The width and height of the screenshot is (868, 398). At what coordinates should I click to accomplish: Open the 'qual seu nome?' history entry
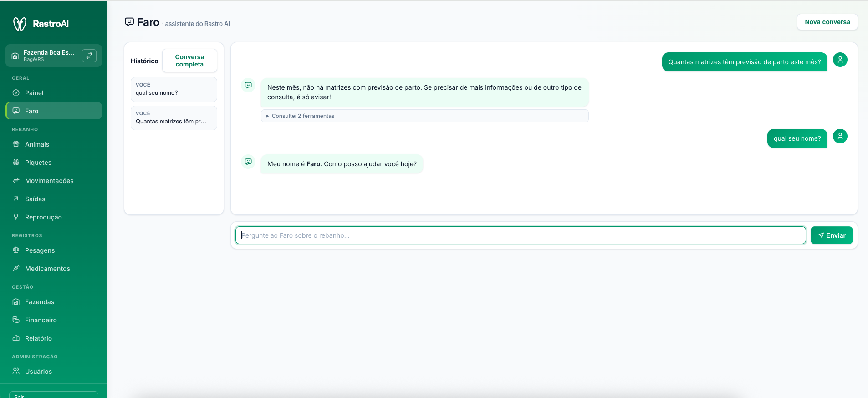click(174, 89)
